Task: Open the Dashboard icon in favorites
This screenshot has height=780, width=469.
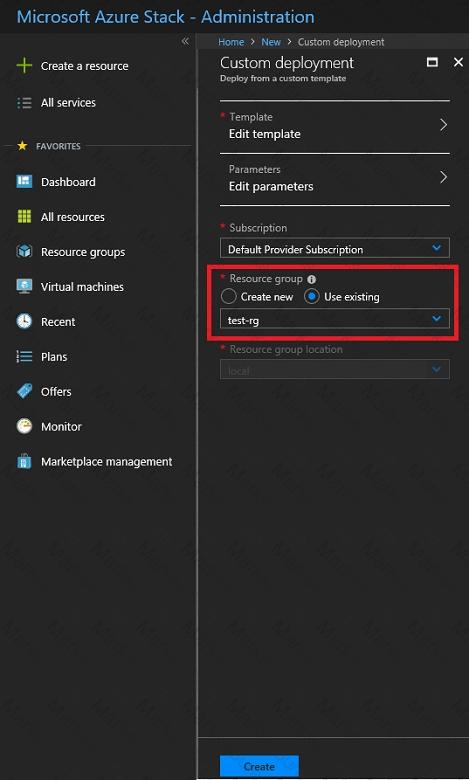Action: pyautogui.click(x=24, y=182)
